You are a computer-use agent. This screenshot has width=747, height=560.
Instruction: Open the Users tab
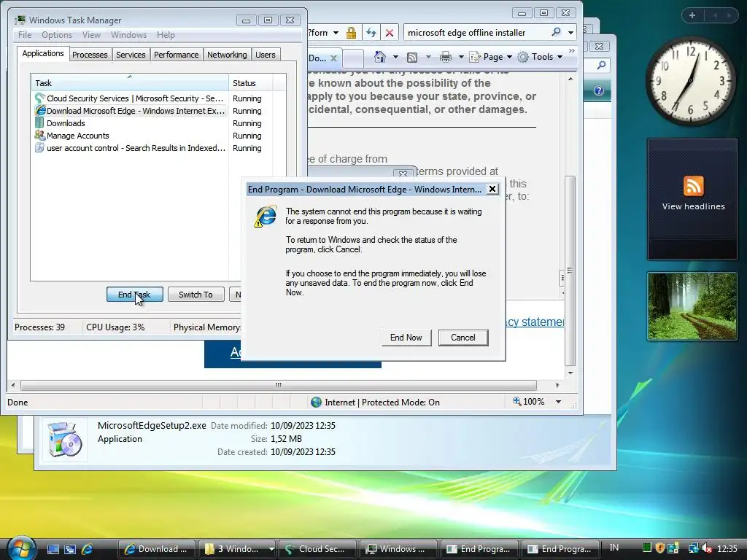(265, 54)
